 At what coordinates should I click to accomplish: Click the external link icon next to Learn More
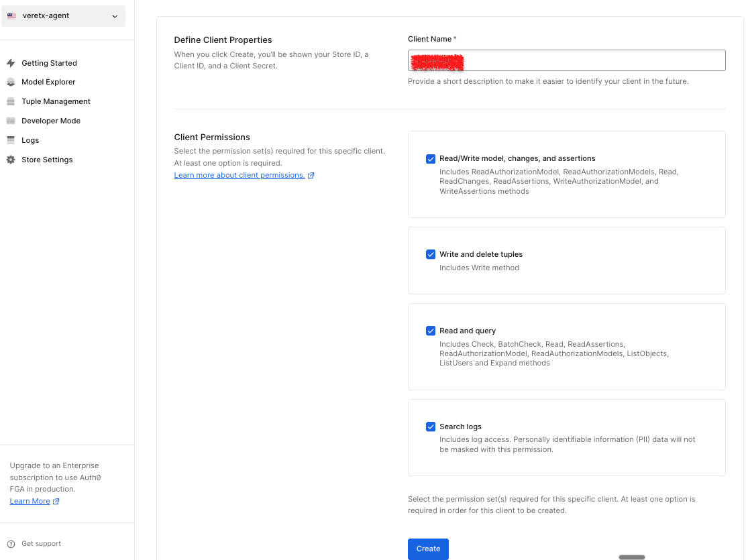point(56,501)
